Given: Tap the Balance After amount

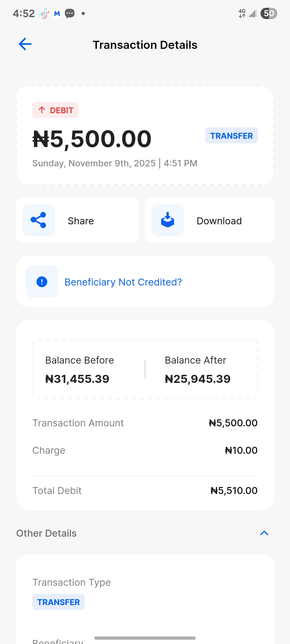Looking at the screenshot, I should coord(198,379).
